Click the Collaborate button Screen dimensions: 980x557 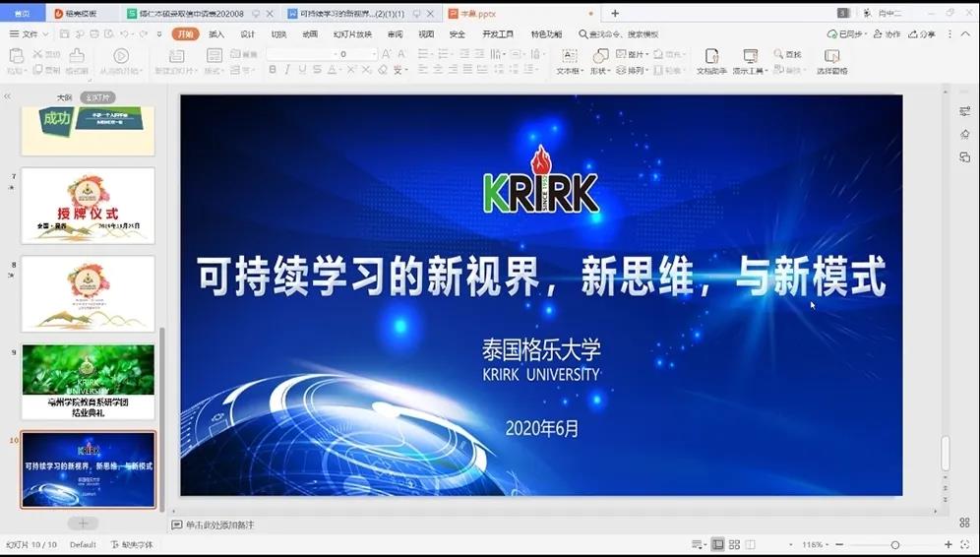point(887,33)
